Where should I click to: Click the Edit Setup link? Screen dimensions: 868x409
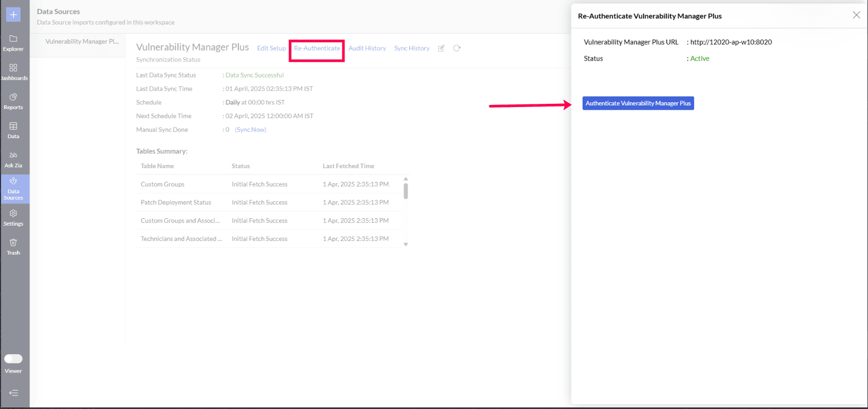271,48
